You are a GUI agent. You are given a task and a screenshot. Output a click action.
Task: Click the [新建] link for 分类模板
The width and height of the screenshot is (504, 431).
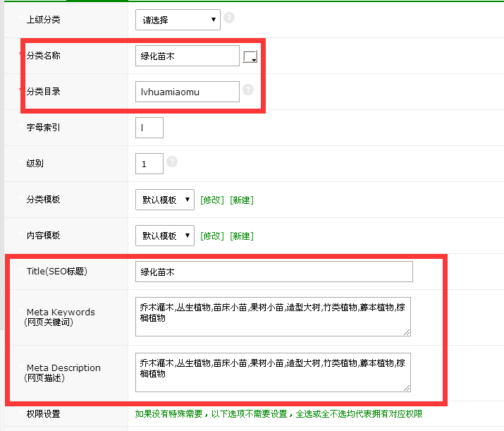coord(241,200)
